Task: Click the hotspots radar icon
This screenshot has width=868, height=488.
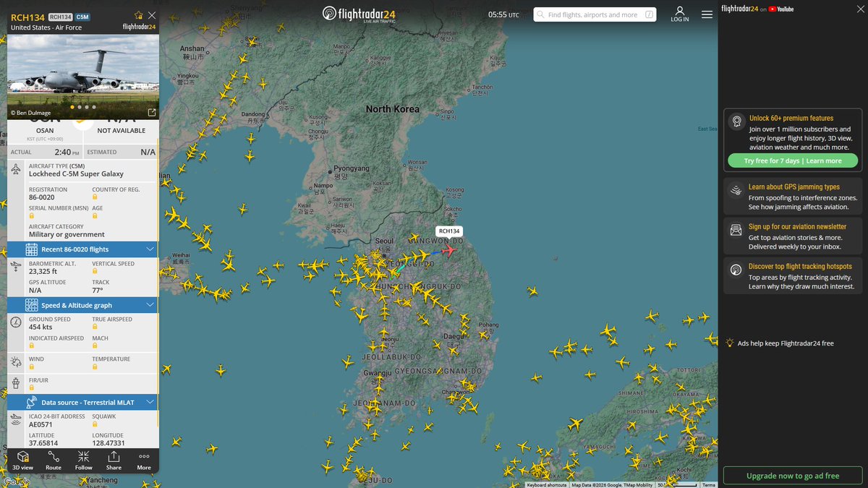Action: coord(736,270)
